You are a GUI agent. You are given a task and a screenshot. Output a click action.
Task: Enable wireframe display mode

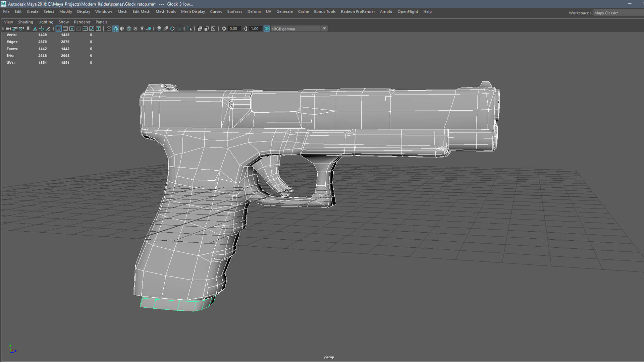click(109, 29)
